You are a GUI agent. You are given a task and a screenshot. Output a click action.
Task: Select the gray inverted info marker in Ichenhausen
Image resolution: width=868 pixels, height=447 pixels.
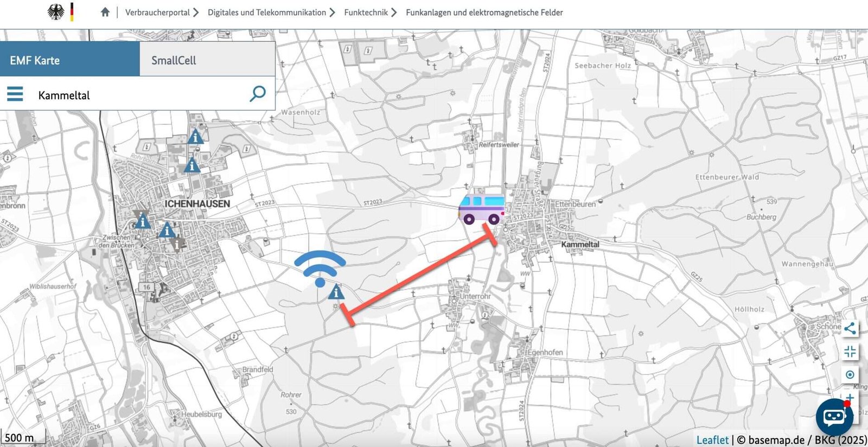coord(177,244)
